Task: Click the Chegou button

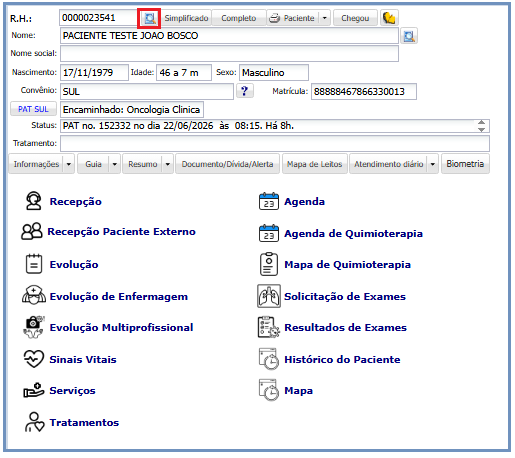Action: coord(355,18)
